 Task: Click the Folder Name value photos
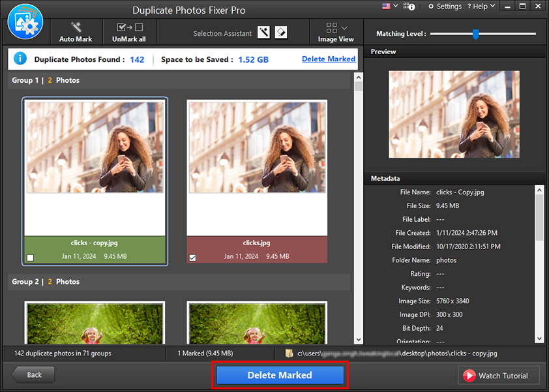(x=446, y=260)
